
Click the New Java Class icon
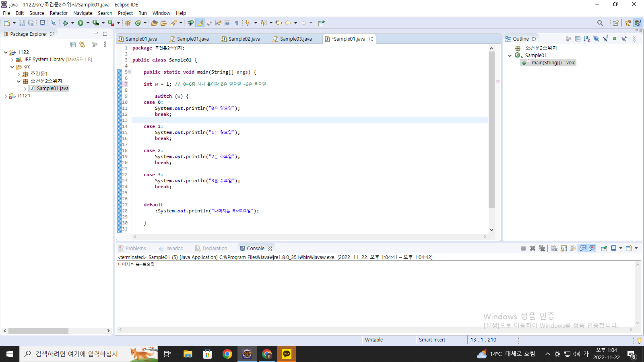[x=138, y=23]
